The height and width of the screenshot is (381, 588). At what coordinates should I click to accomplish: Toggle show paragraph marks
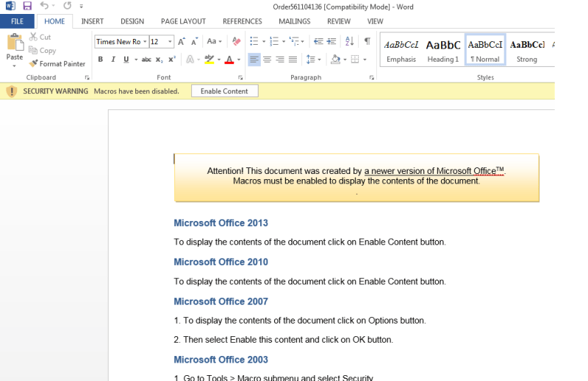367,41
